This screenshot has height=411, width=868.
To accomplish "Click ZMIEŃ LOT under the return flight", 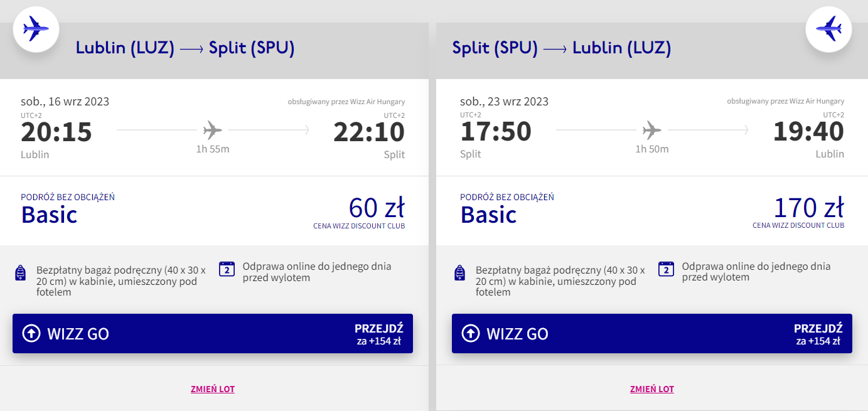I will point(652,389).
